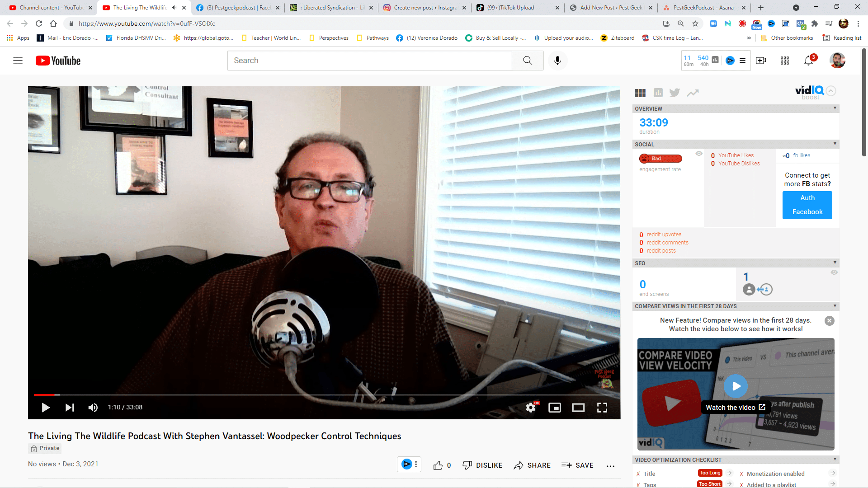Image resolution: width=868 pixels, height=488 pixels.
Task: Expand the SOCIAL vidIQ section
Action: [834, 144]
